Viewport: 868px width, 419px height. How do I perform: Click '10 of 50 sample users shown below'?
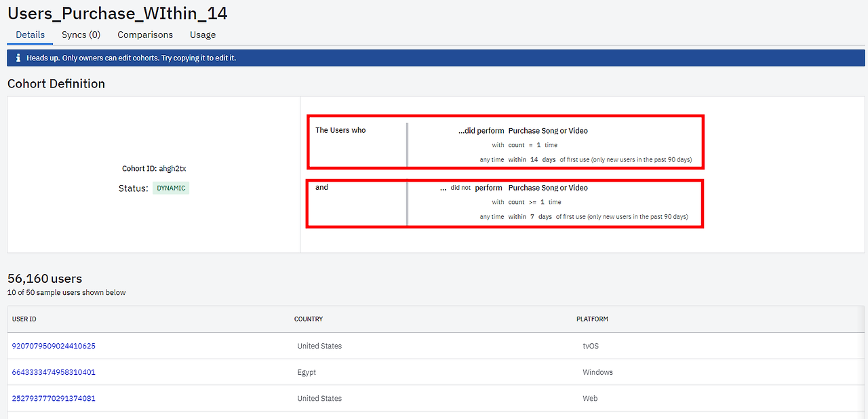pyautogui.click(x=66, y=293)
